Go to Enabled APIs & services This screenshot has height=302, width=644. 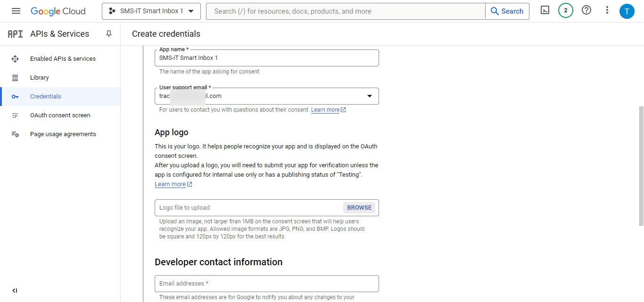pyautogui.click(x=63, y=59)
